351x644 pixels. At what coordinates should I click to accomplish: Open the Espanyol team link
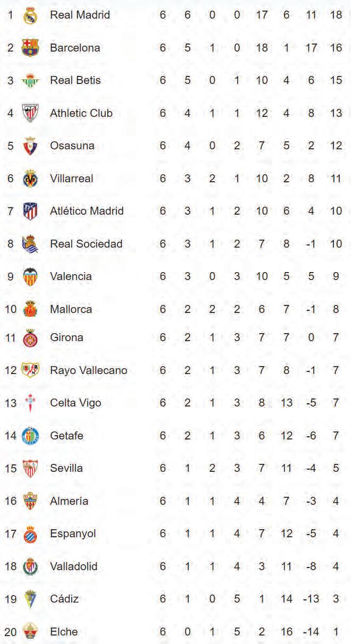pyautogui.click(x=73, y=533)
